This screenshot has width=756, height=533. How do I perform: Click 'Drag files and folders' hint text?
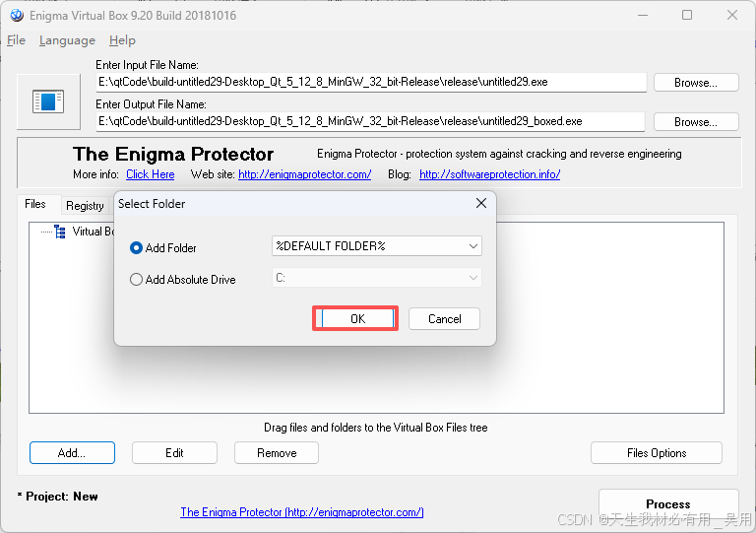tap(376, 428)
